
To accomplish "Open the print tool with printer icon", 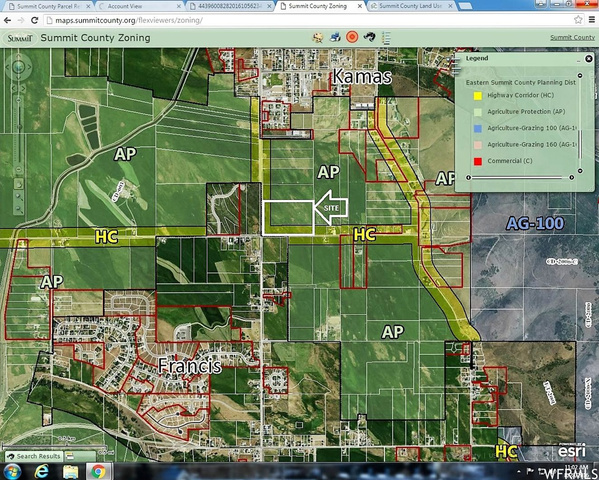I will (335, 37).
